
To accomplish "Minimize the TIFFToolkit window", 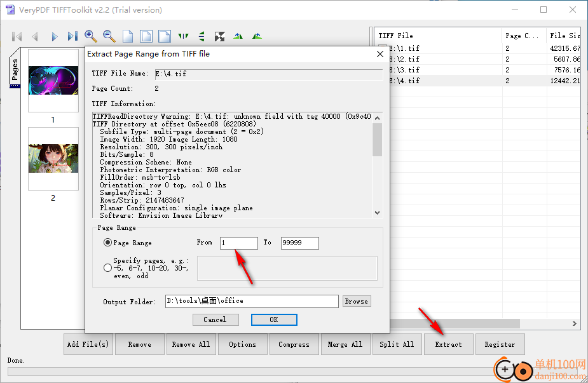I will tap(515, 10).
